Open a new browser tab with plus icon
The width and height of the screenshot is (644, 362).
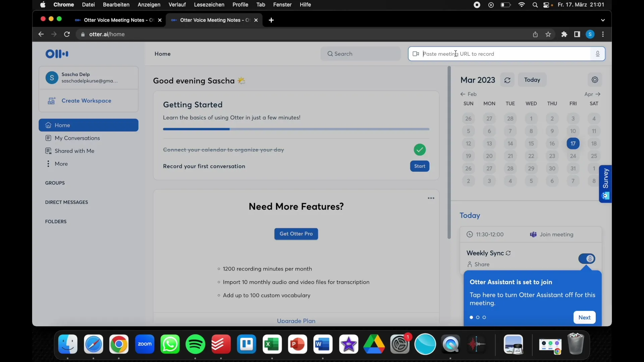click(x=271, y=20)
